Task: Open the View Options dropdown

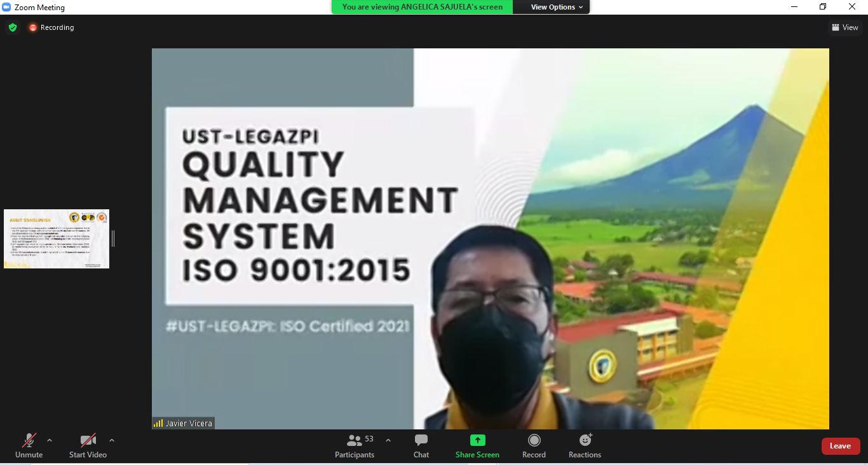Action: pyautogui.click(x=557, y=7)
